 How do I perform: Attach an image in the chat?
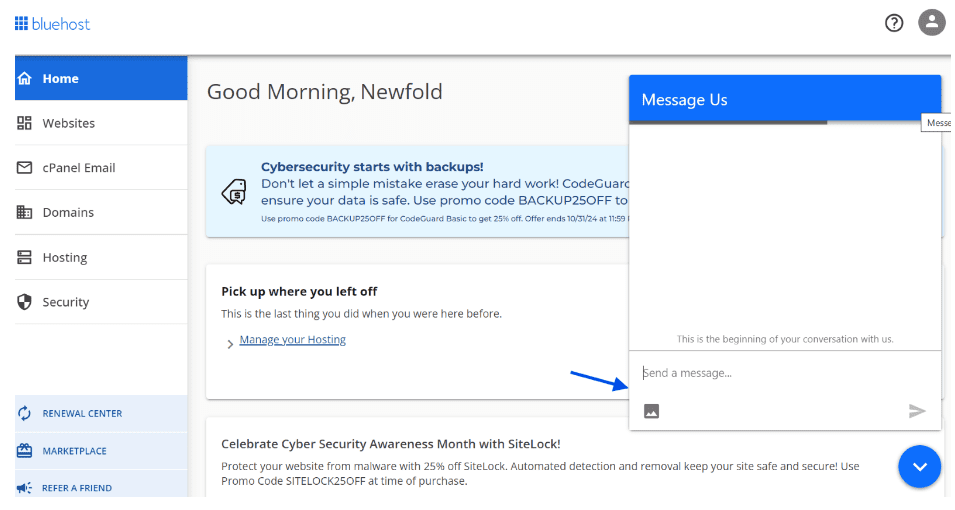(x=651, y=411)
